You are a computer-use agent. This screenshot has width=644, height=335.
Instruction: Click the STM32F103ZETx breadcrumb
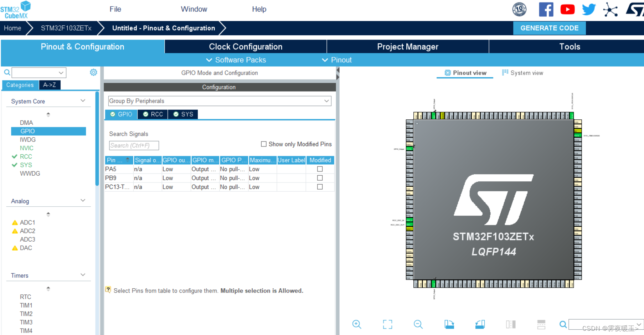tap(66, 28)
